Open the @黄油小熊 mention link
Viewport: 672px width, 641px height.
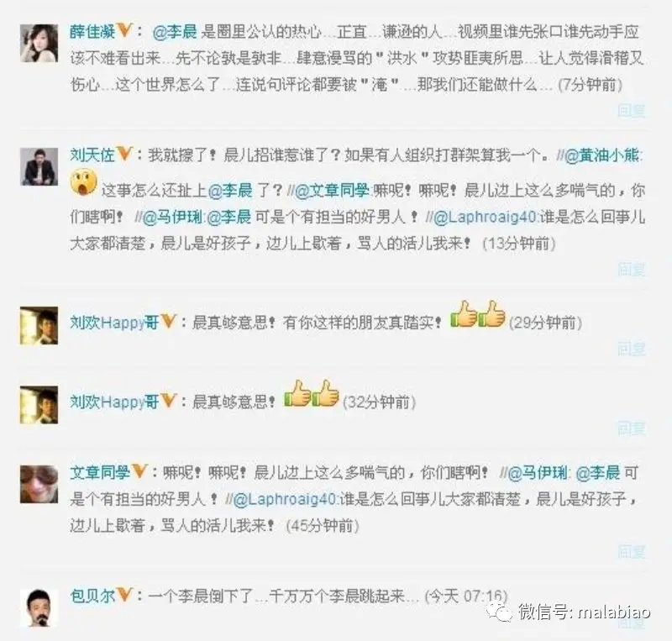(601, 155)
